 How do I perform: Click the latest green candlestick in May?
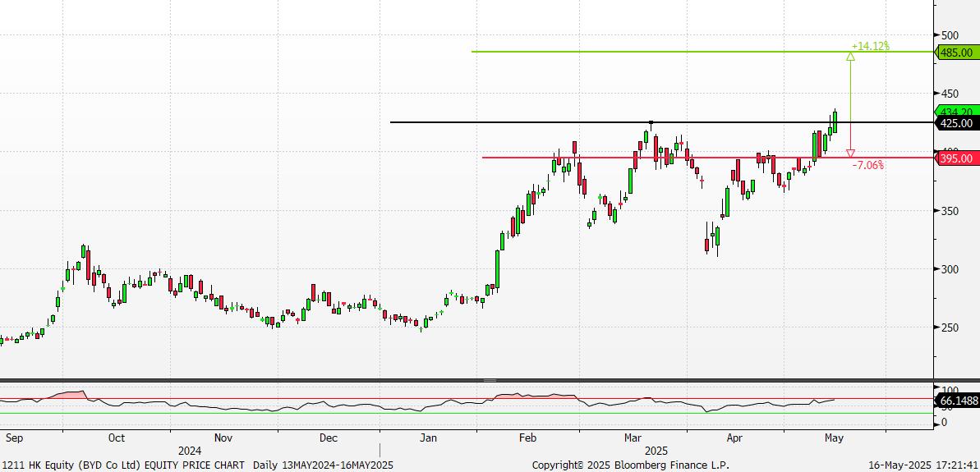point(835,121)
